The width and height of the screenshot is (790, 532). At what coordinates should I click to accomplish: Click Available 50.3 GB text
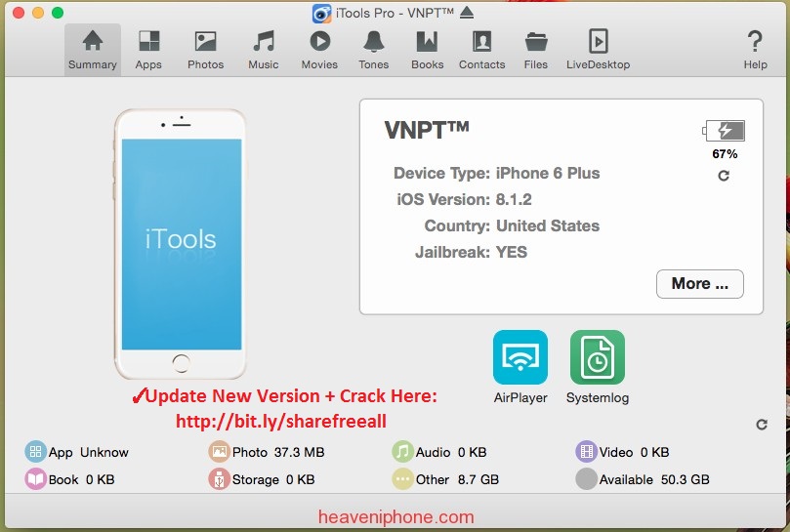click(x=654, y=479)
